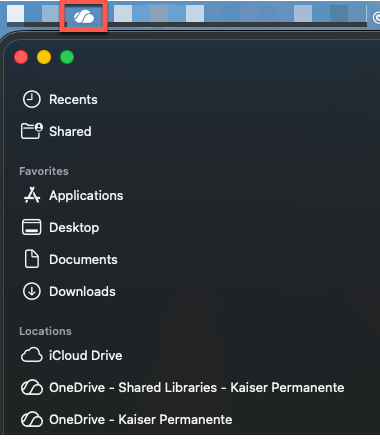Click the OneDrive - Kaiser Permanente cloud icon

click(32, 419)
